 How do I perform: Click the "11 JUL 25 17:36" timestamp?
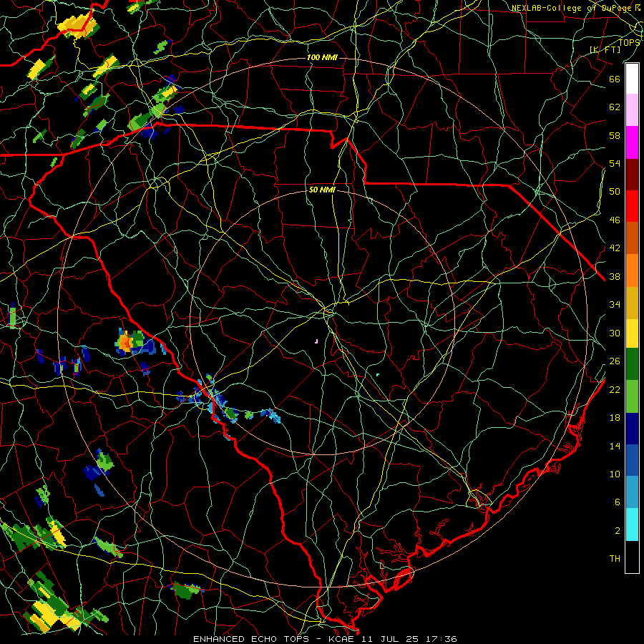410,639
